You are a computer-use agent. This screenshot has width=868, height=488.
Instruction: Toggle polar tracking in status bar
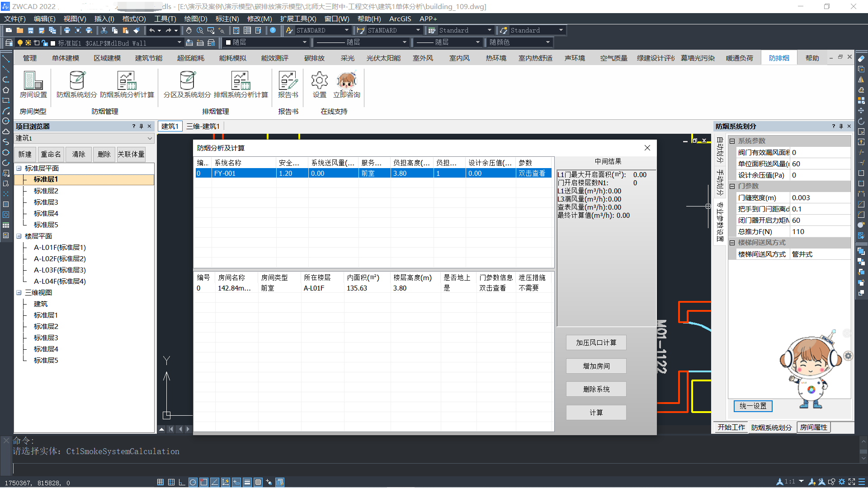193,482
